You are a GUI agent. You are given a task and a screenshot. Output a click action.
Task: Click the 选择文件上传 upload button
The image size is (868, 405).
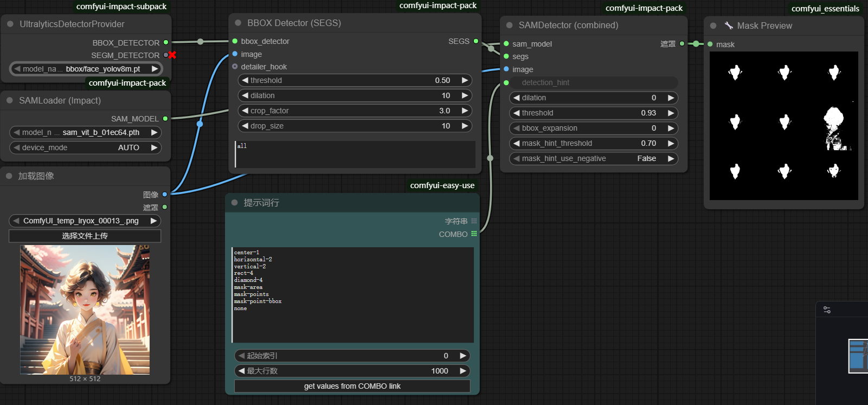pos(85,236)
